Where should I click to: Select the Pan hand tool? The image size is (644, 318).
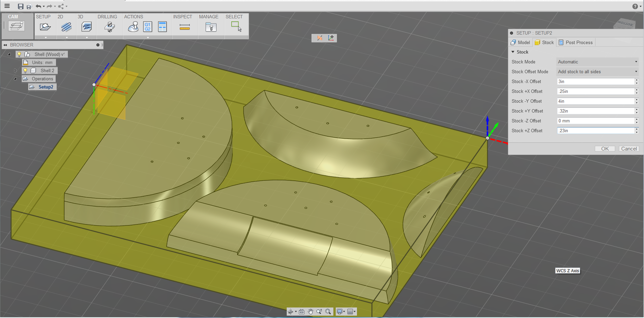[310, 312]
